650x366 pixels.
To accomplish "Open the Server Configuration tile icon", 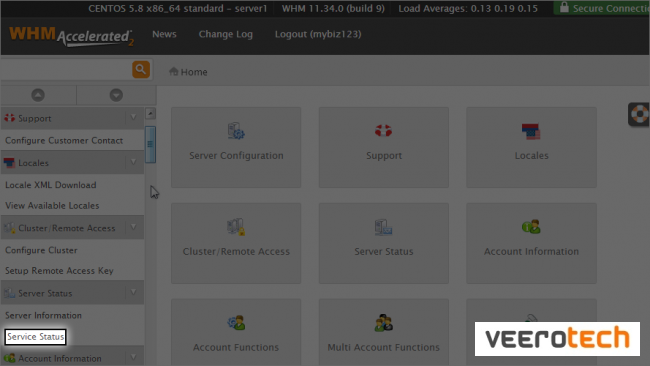I will (236, 131).
